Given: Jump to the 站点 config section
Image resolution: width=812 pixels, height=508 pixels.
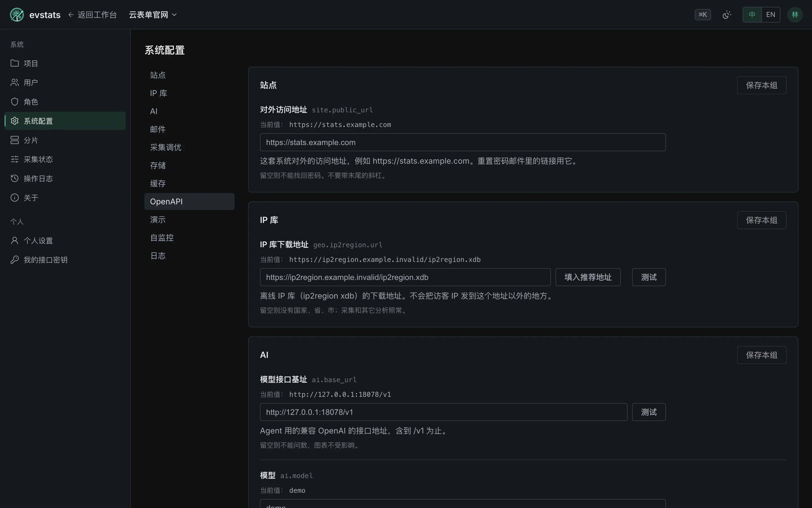Looking at the screenshot, I should coord(189,75).
